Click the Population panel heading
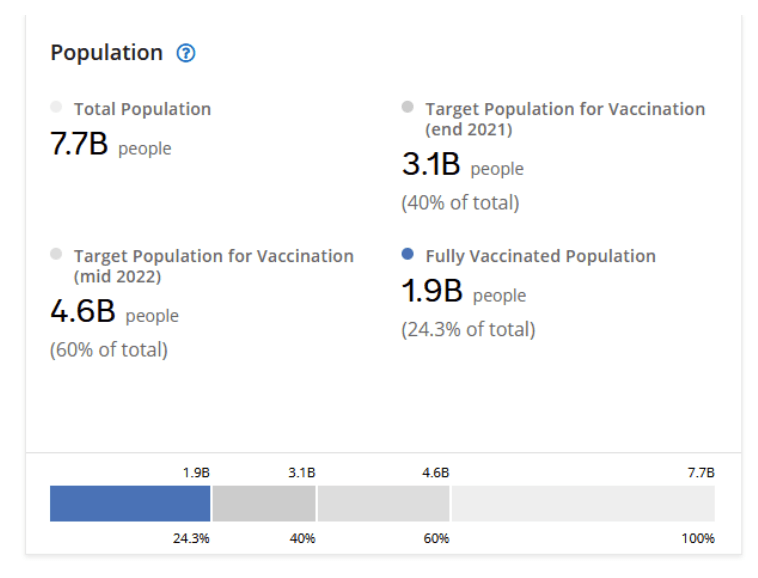 [x=106, y=53]
